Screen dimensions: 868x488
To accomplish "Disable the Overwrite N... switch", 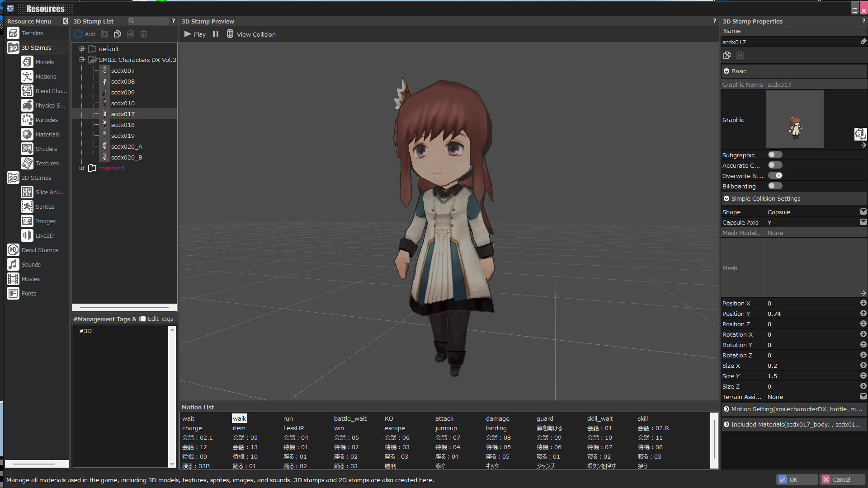I will click(775, 175).
